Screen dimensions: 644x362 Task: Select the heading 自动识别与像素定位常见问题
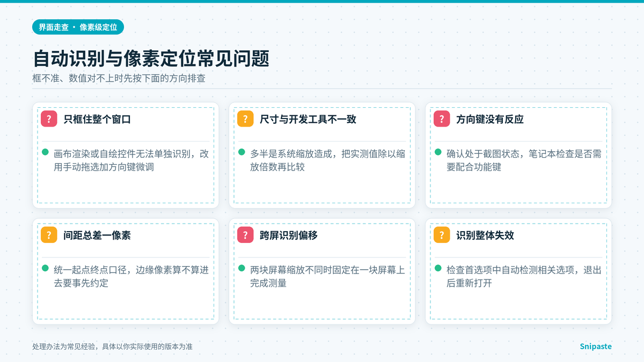tap(151, 58)
